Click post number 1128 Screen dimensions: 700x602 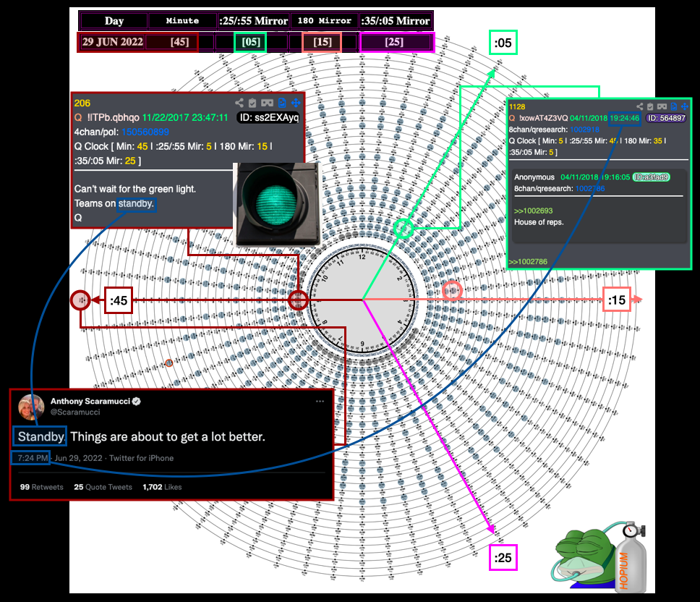517,107
